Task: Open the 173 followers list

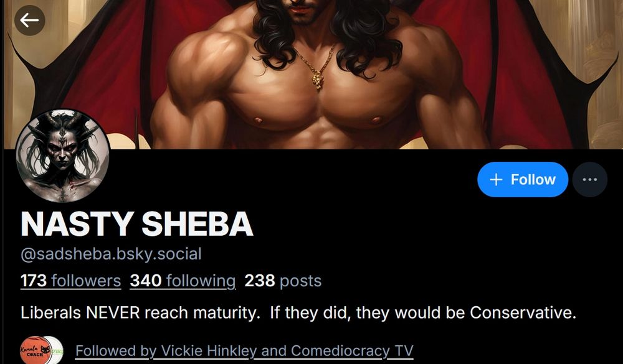Action: coord(71,281)
